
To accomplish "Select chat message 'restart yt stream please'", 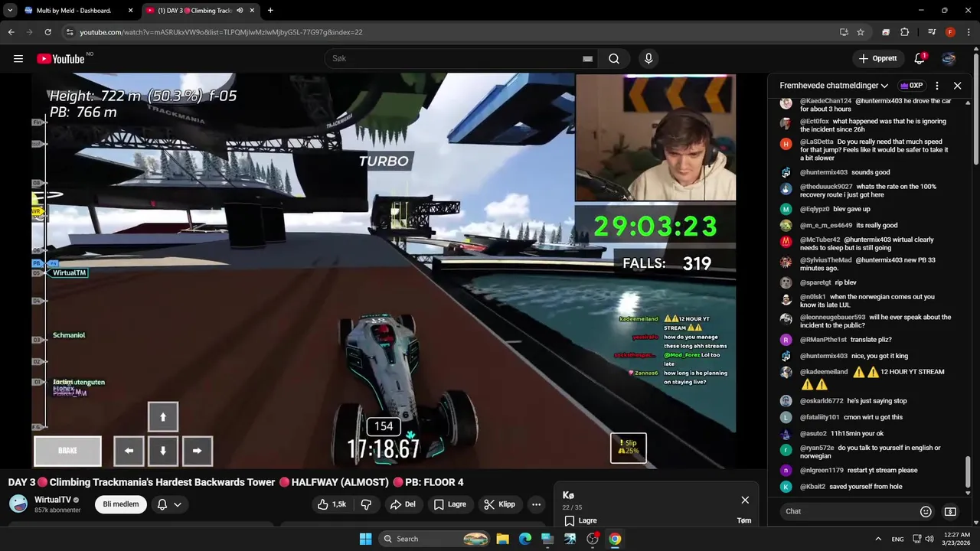I will click(x=866, y=470).
